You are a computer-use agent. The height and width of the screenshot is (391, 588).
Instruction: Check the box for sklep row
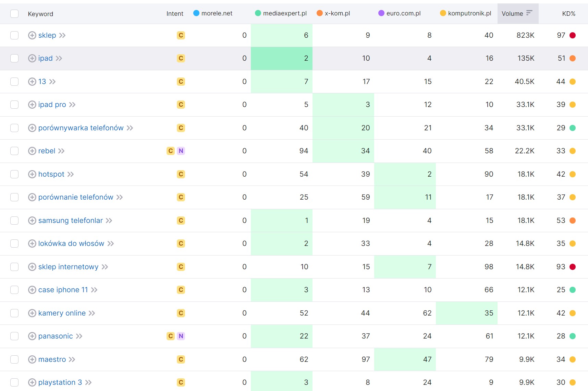(x=14, y=35)
